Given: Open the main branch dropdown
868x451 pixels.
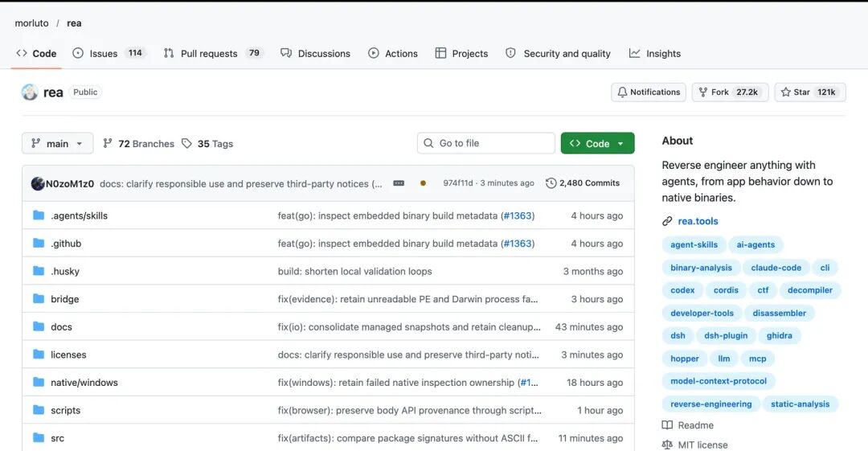Looking at the screenshot, I should (x=58, y=143).
